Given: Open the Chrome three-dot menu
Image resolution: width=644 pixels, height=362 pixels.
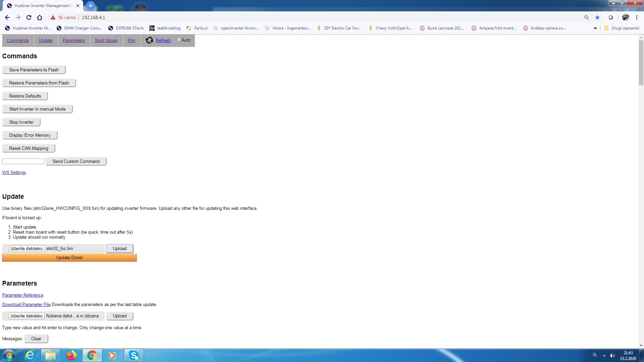Looking at the screenshot, I should 637,17.
